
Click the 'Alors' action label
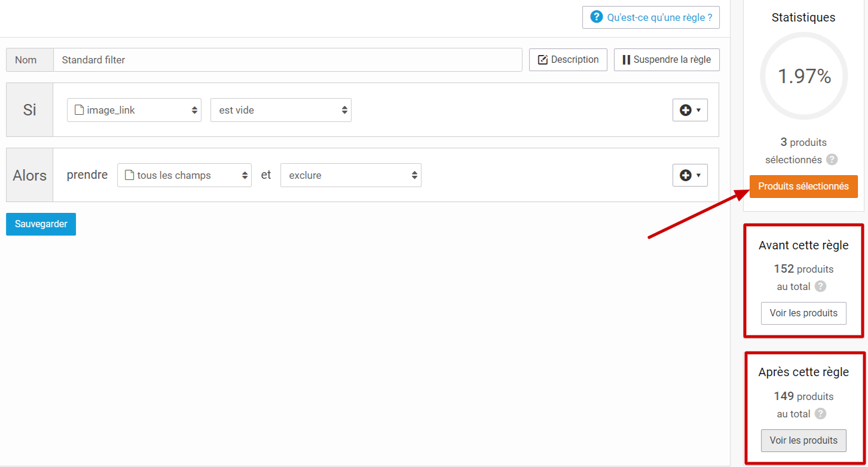coord(30,175)
